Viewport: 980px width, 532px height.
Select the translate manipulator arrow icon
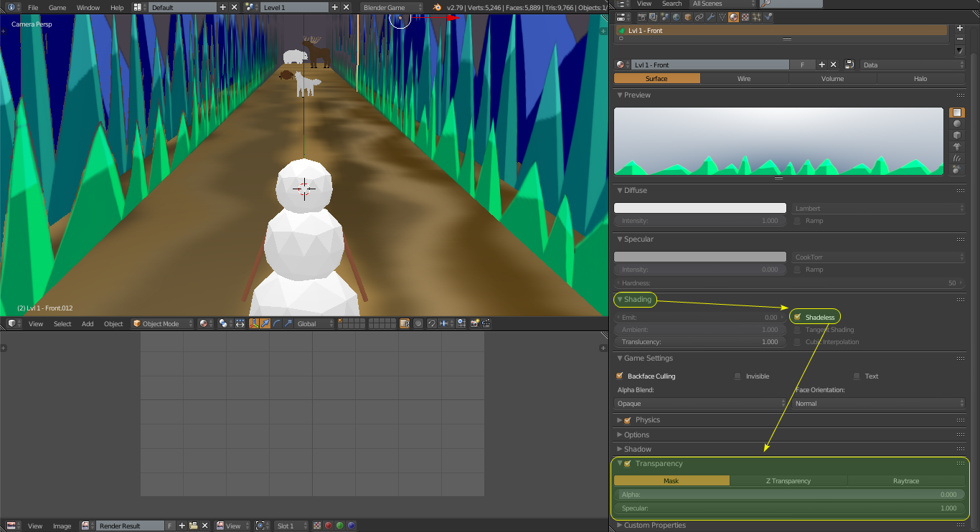(x=265, y=323)
